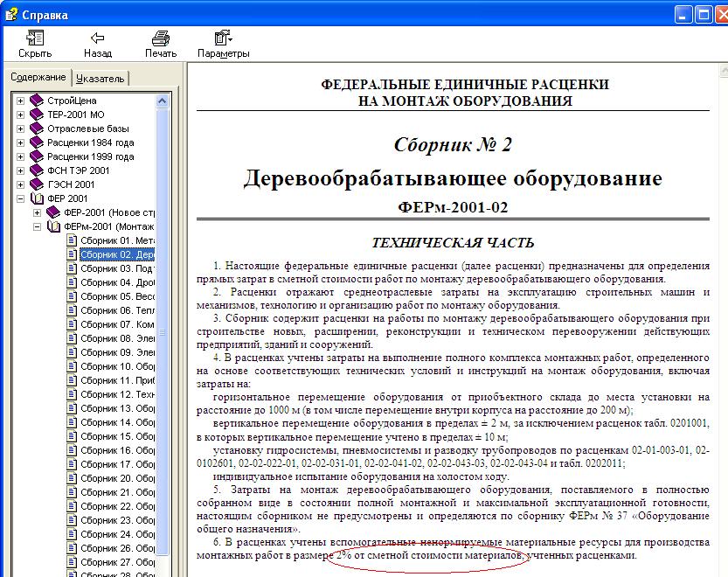Screen dimensions: 728x577
Task: Open Сборник 14 in the contents tree
Action: 117,422
